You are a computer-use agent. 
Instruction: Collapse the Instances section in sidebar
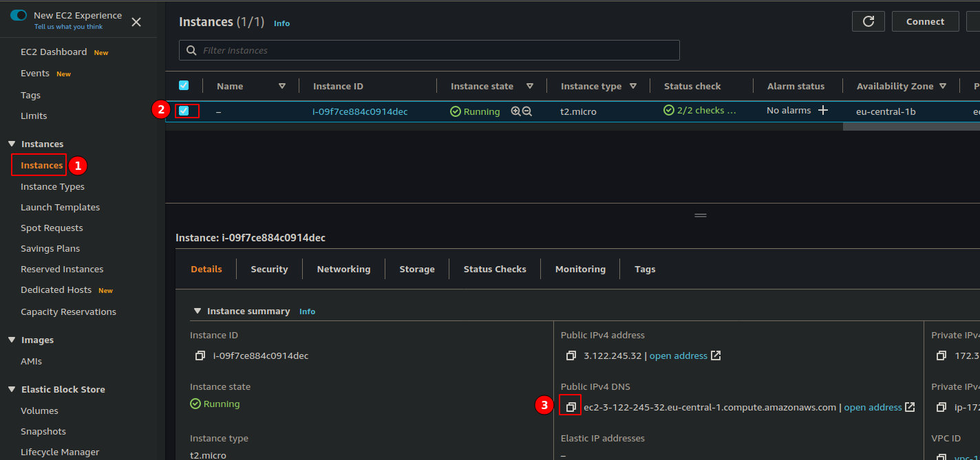12,144
